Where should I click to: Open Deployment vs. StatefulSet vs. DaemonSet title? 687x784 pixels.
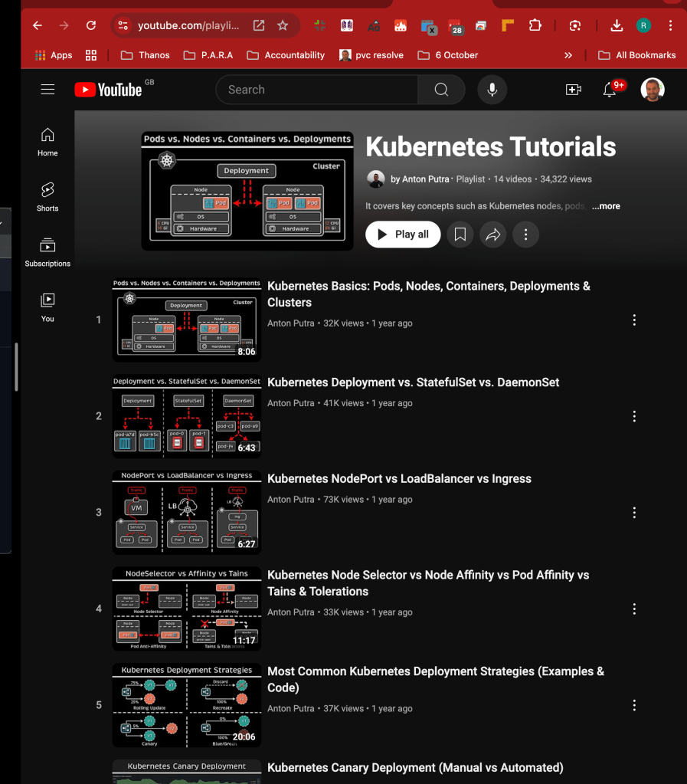click(x=414, y=382)
